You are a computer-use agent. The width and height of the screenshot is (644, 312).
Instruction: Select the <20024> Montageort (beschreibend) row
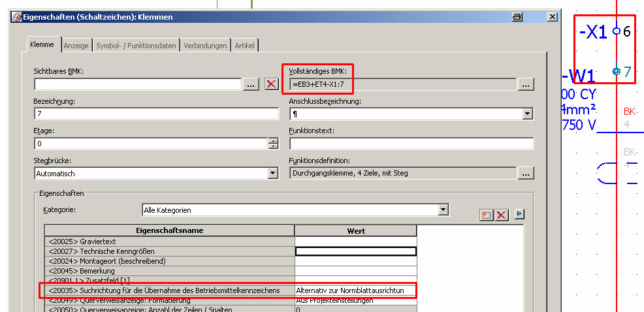pyautogui.click(x=231, y=260)
